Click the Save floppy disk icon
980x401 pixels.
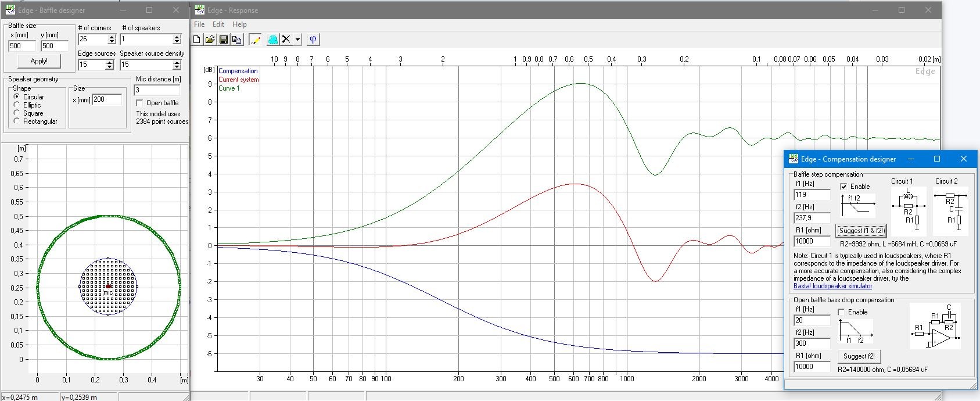[224, 40]
